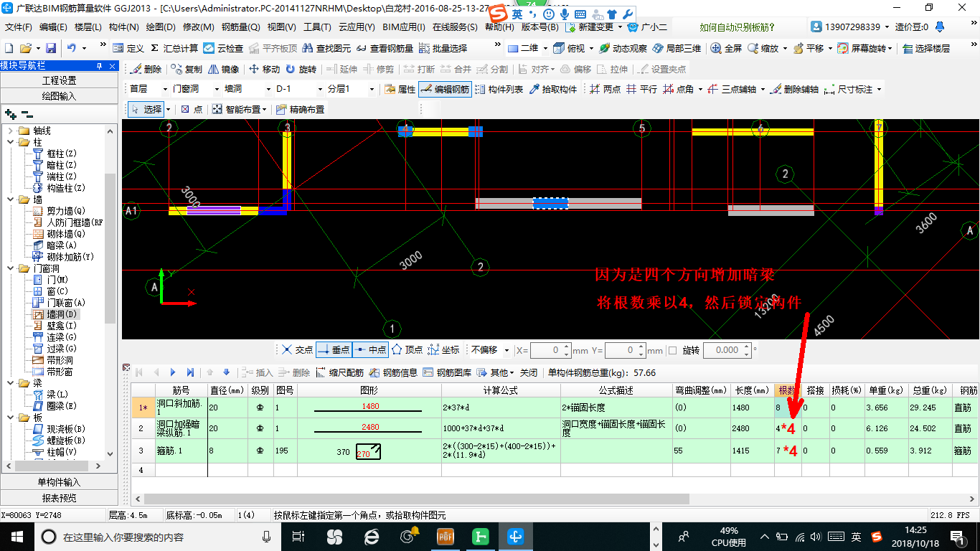Toggle 交点 intersection snap
The image size is (980, 551).
coord(297,349)
